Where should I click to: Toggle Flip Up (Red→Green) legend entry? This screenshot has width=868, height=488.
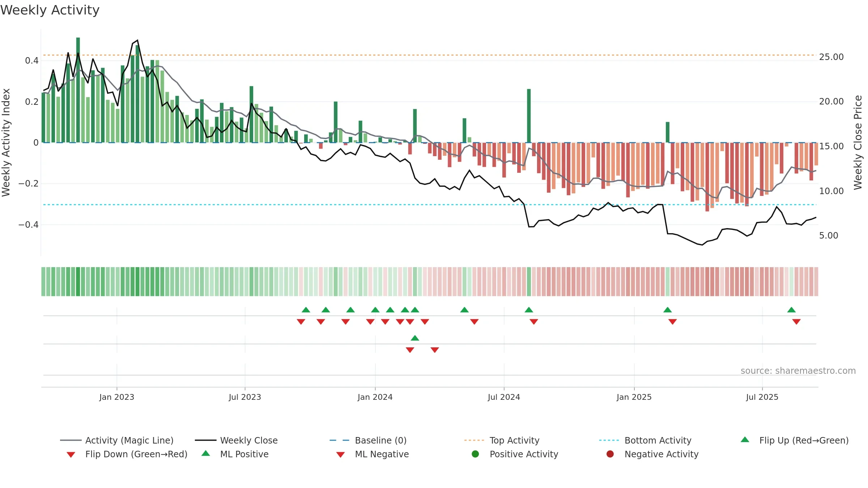794,440
